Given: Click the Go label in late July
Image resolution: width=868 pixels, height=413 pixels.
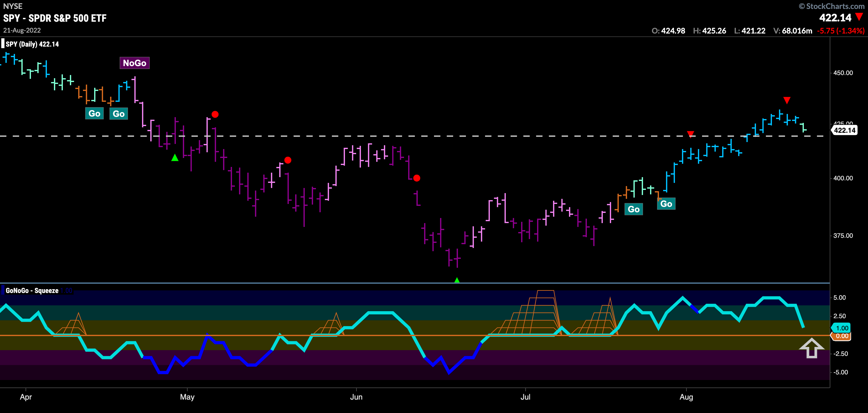Looking at the screenshot, I should (666, 204).
